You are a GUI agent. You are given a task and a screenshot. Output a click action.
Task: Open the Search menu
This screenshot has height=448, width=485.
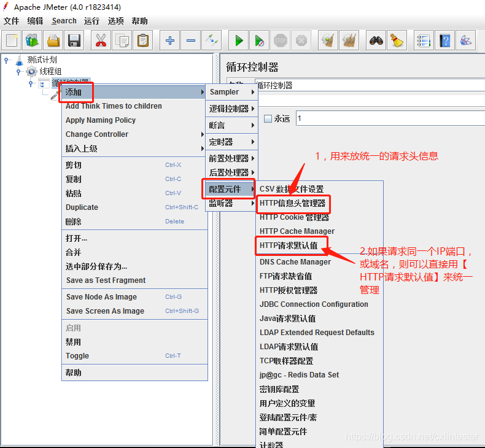click(64, 21)
